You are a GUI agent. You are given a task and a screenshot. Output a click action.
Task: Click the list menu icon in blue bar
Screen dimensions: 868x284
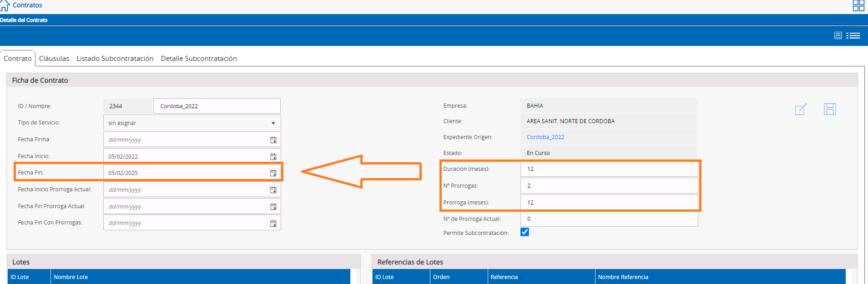coord(853,35)
